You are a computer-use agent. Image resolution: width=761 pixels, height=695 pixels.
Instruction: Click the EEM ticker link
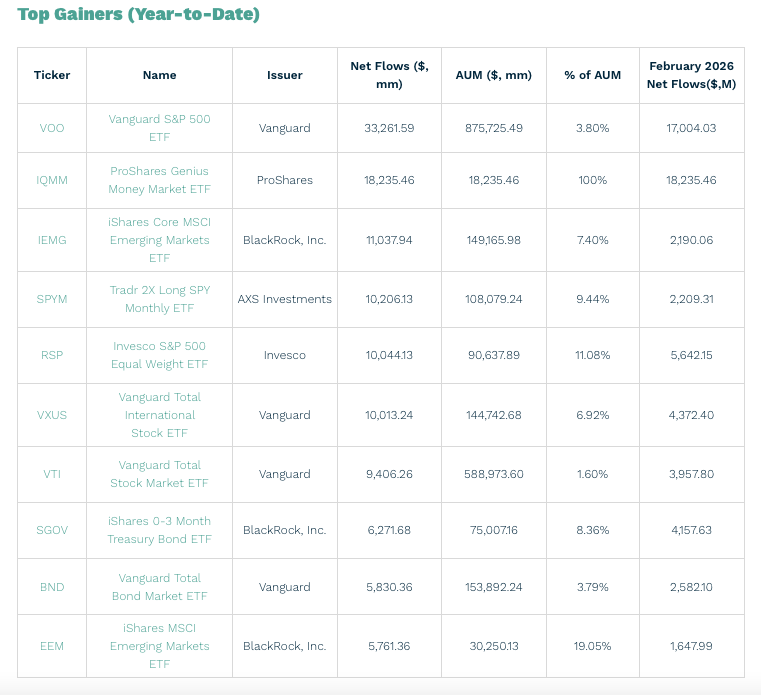coord(52,646)
